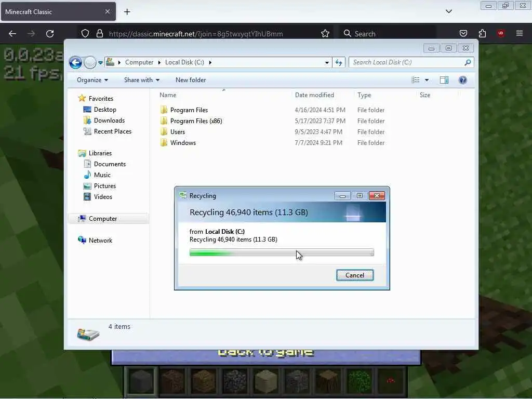Click the uBlock Origin red icon
532x399 pixels.
click(501, 33)
